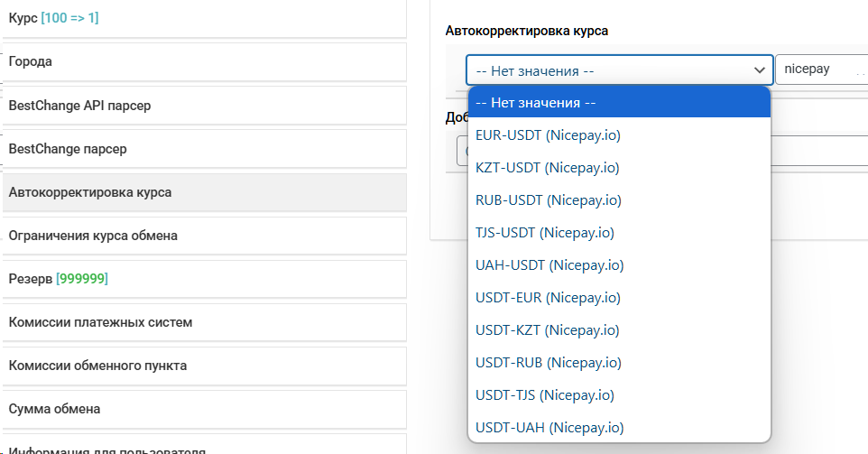Select the '-- Нет значения --' option

619,103
